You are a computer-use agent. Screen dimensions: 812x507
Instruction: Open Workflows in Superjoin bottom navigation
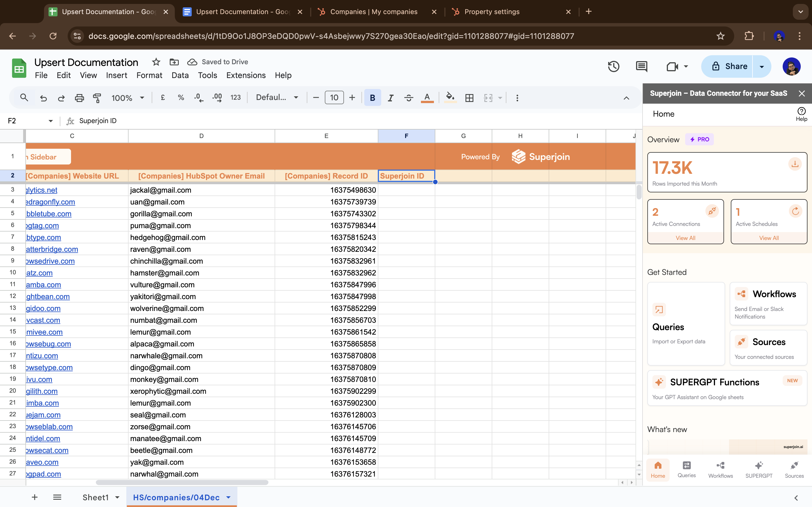tap(720, 469)
